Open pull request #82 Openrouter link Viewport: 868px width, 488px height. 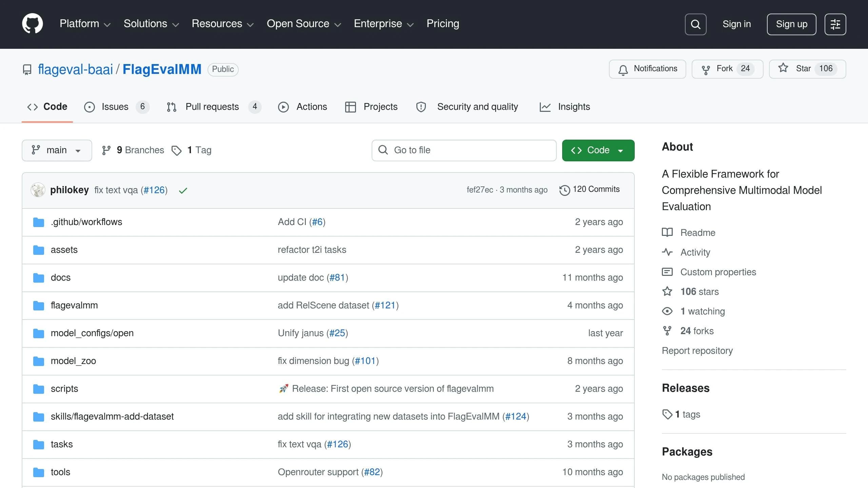372,472
